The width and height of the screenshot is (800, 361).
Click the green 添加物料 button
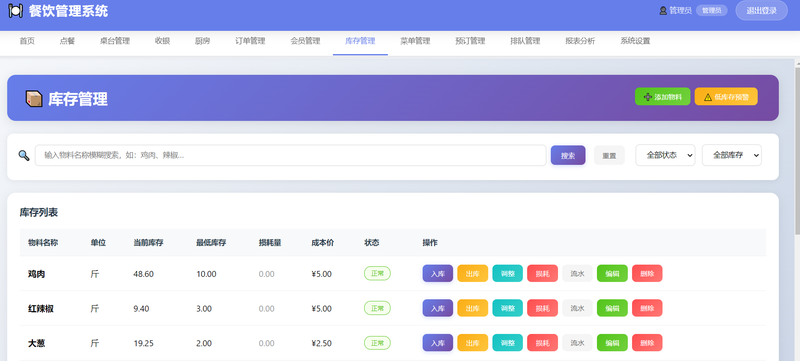(x=662, y=97)
